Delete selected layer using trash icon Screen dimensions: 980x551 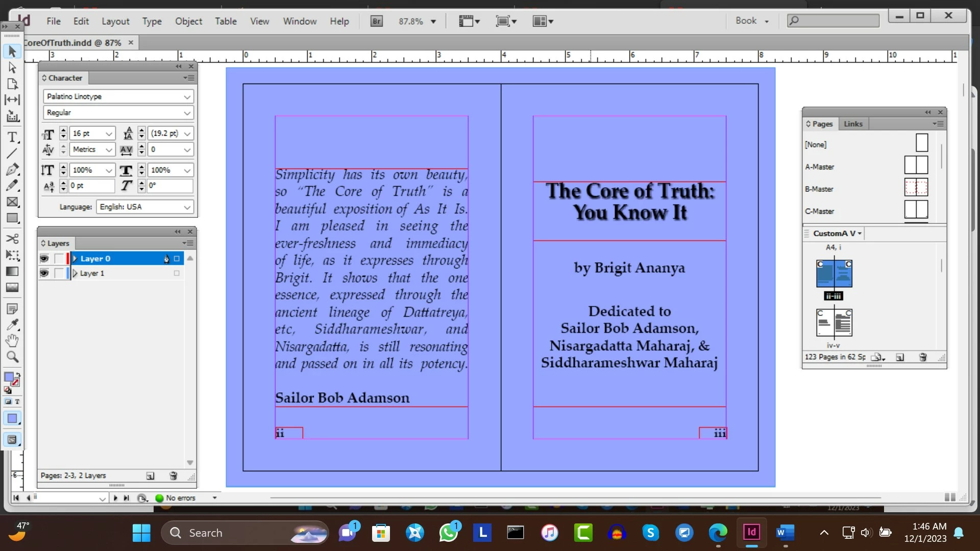tap(174, 475)
